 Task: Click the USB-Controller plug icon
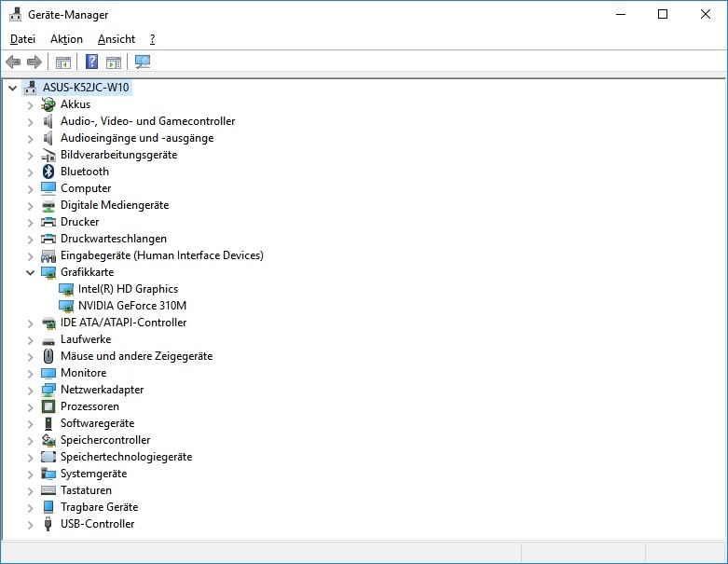click(48, 524)
